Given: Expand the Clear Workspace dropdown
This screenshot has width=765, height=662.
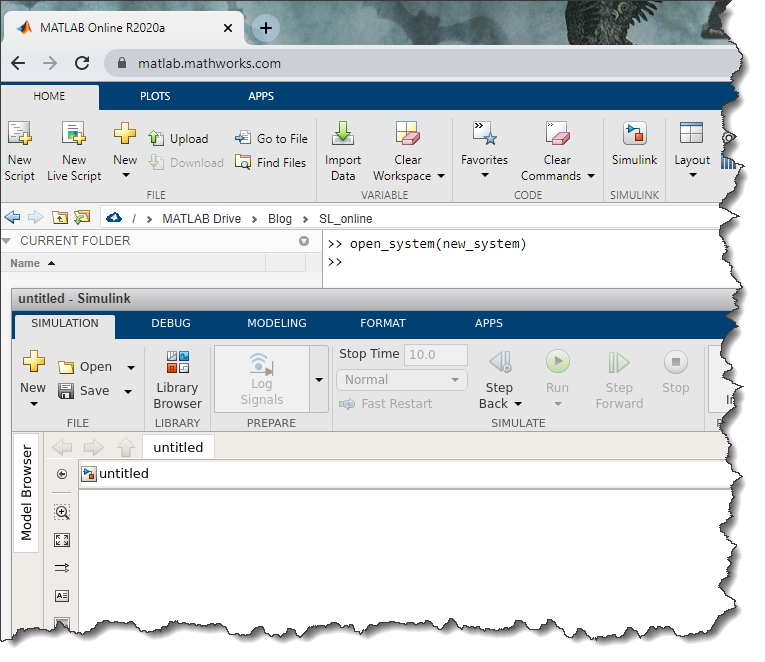Looking at the screenshot, I should (x=441, y=176).
